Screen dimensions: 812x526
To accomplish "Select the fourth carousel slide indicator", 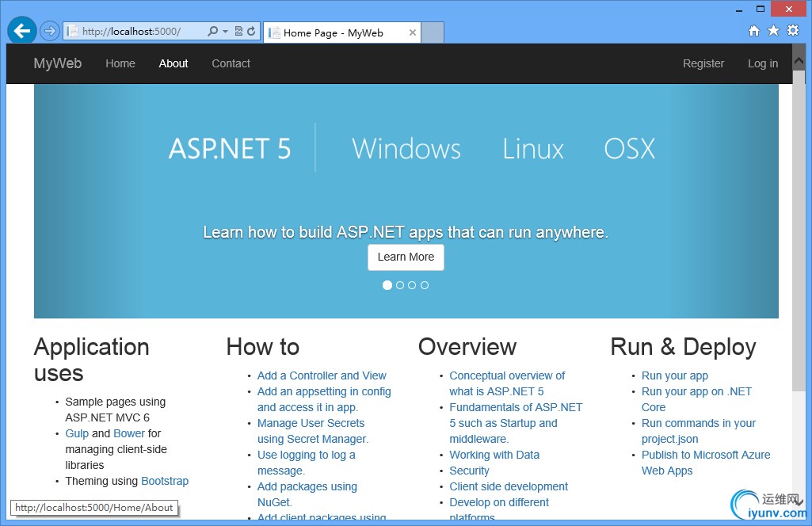I will pos(425,285).
